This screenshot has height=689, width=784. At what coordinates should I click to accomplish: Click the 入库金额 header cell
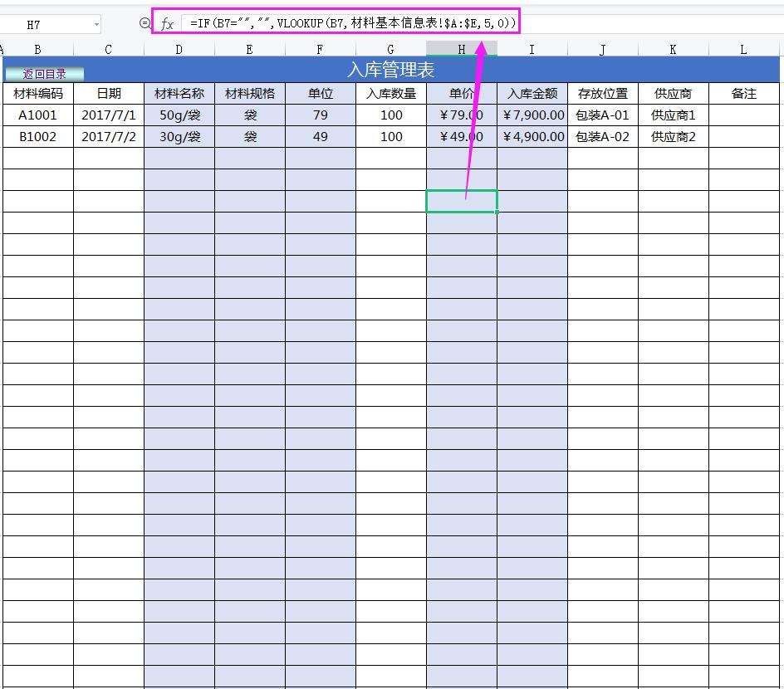pos(532,94)
